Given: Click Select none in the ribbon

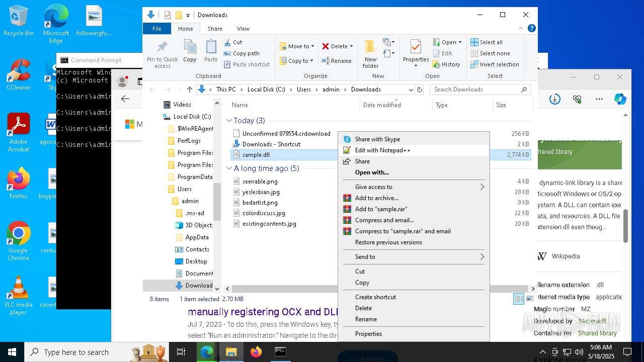Looking at the screenshot, I should tap(491, 53).
